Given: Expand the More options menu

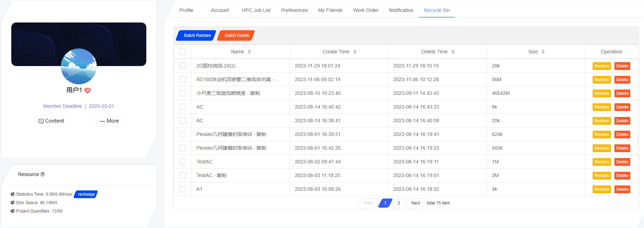Looking at the screenshot, I should (x=109, y=121).
